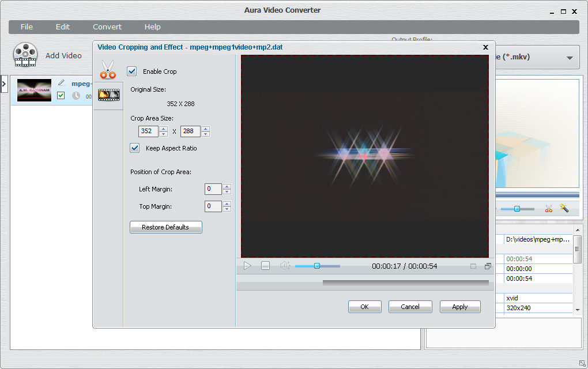The height and width of the screenshot is (369, 588).
Task: Click the Restore Defaults button
Action: pyautogui.click(x=165, y=227)
